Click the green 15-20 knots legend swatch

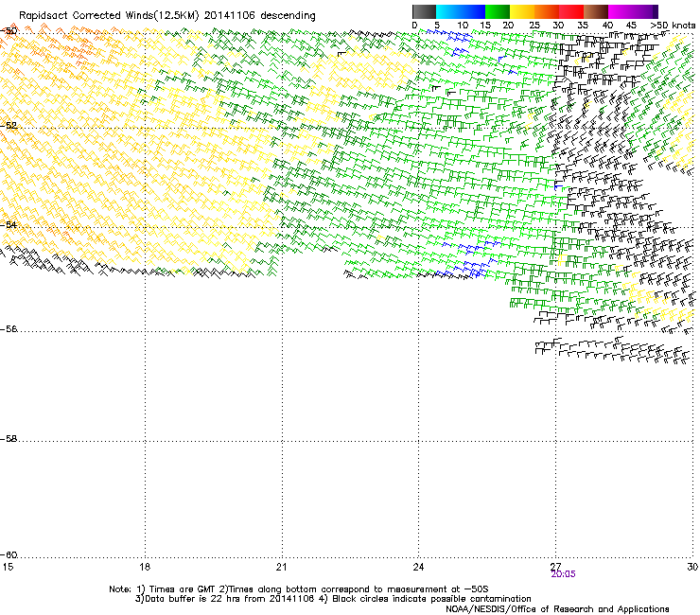coord(498,11)
